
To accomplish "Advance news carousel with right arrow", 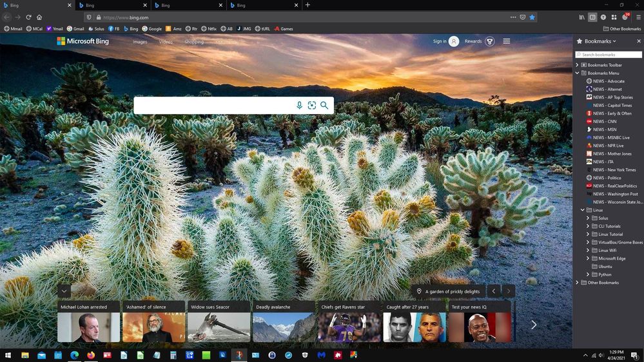I will click(534, 325).
